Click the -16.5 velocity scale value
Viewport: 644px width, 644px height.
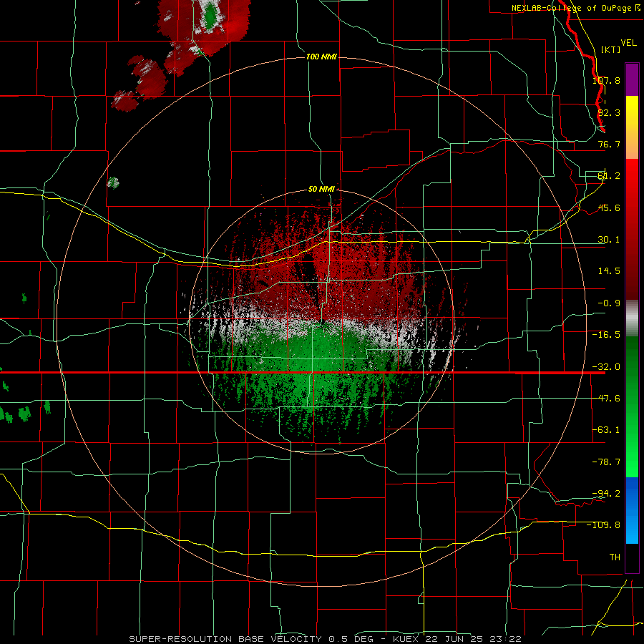point(606,335)
